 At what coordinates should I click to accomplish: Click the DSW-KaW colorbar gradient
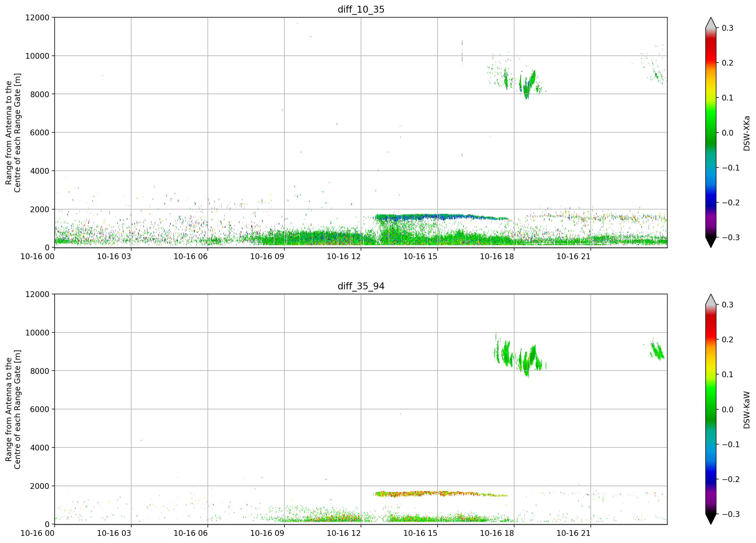pos(711,409)
